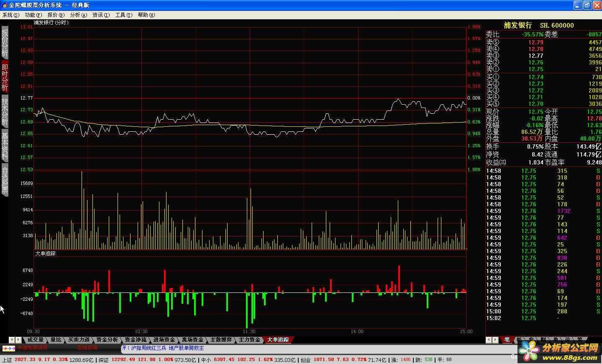Click the stock name 浦发银行 header

point(518,26)
